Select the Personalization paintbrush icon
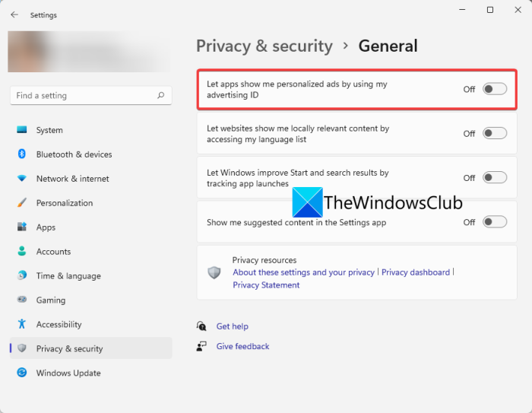Image resolution: width=532 pixels, height=413 pixels. point(22,203)
